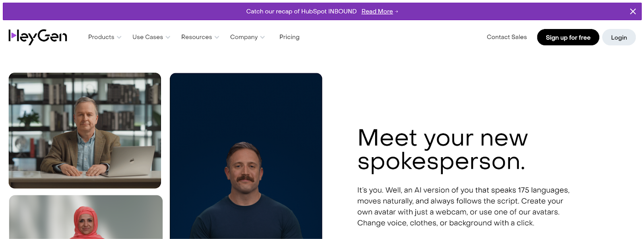This screenshot has width=644, height=239.
Task: Open the Company menu
Action: pyautogui.click(x=244, y=37)
